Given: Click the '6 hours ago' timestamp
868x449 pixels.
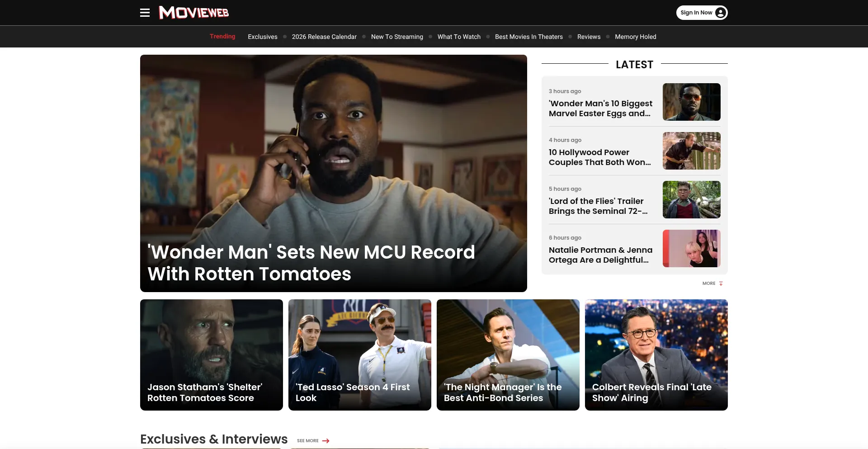Looking at the screenshot, I should pyautogui.click(x=565, y=238).
